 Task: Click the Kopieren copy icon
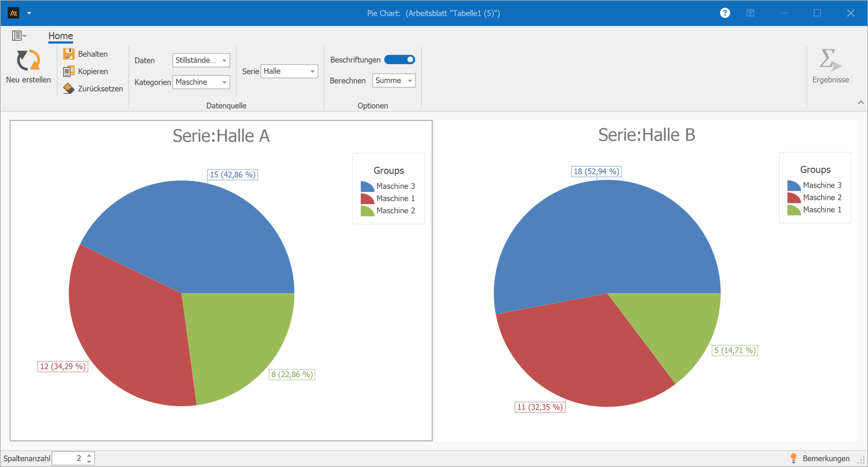click(x=69, y=72)
